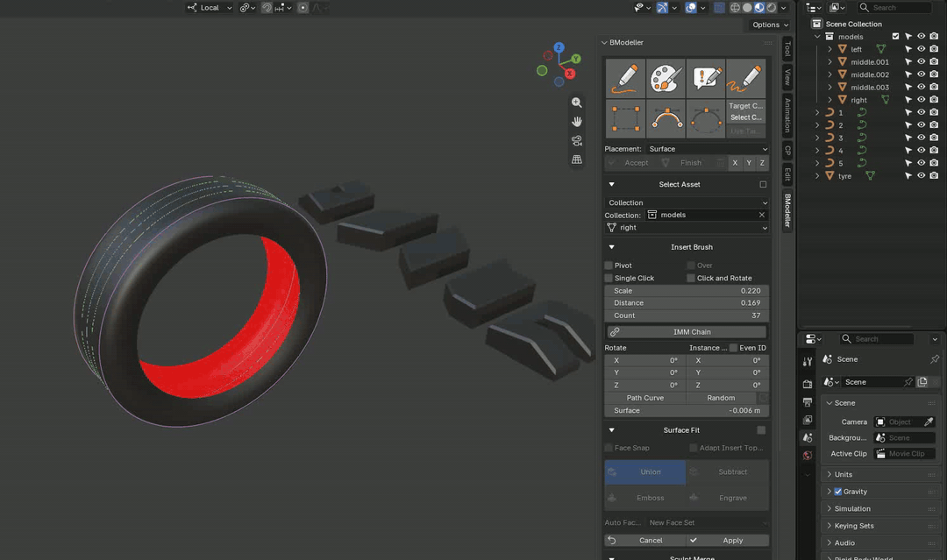Click the green curve data icon beside 1
The width and height of the screenshot is (947, 560).
(862, 113)
